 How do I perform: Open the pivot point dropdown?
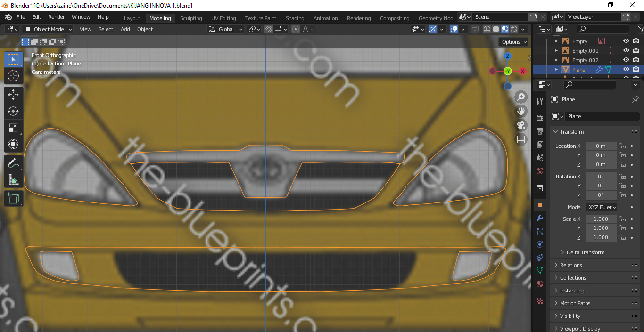[255, 29]
